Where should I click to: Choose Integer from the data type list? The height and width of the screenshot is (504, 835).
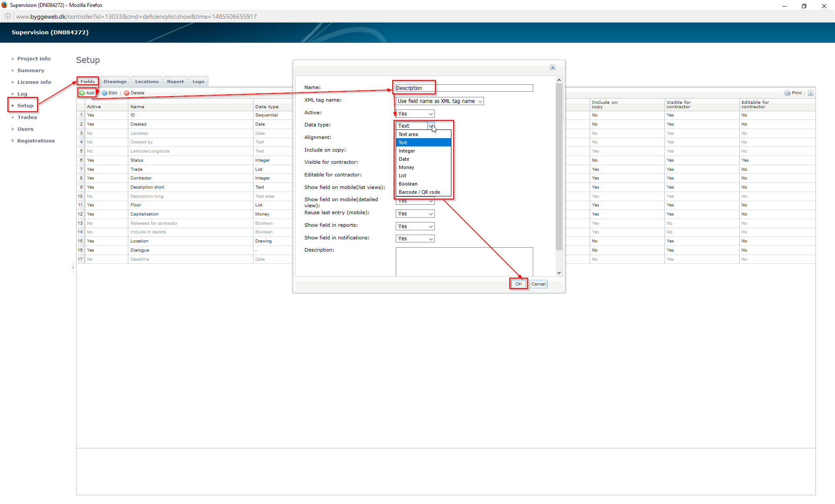[x=424, y=151]
